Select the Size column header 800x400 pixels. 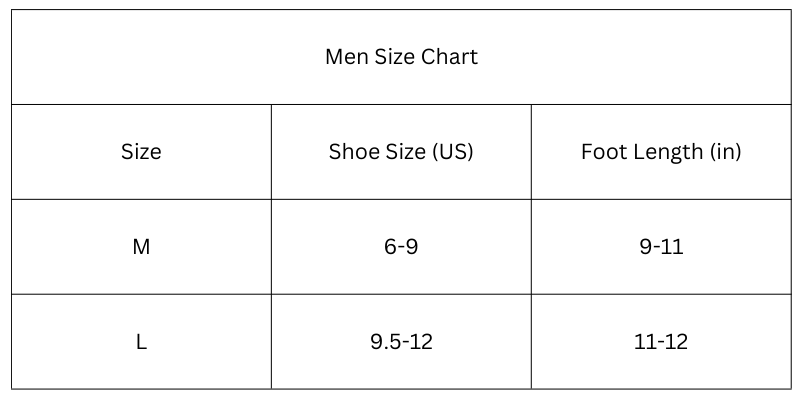141,152
